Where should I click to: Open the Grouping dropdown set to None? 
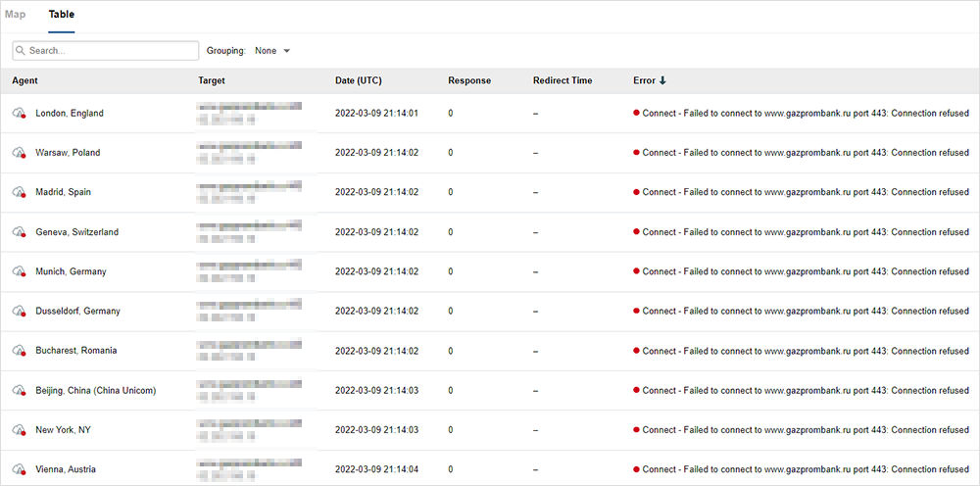pyautogui.click(x=271, y=51)
